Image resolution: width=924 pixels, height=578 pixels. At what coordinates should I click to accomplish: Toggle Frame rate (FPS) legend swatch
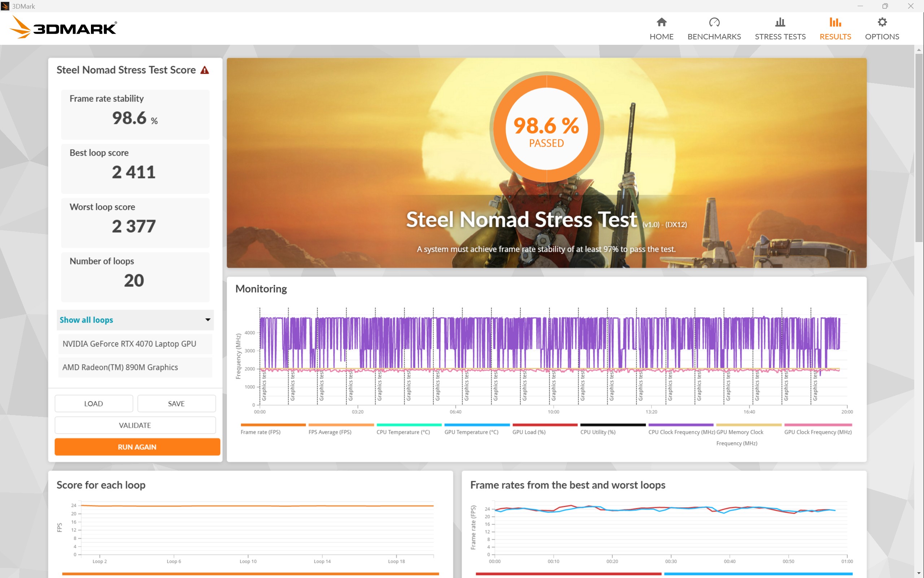coord(273,425)
